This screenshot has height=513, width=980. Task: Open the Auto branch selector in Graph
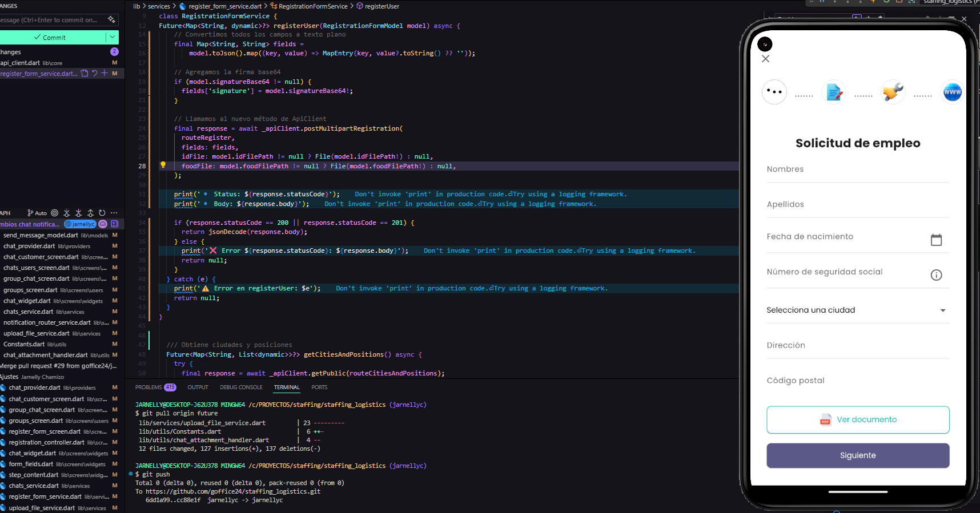coord(38,213)
